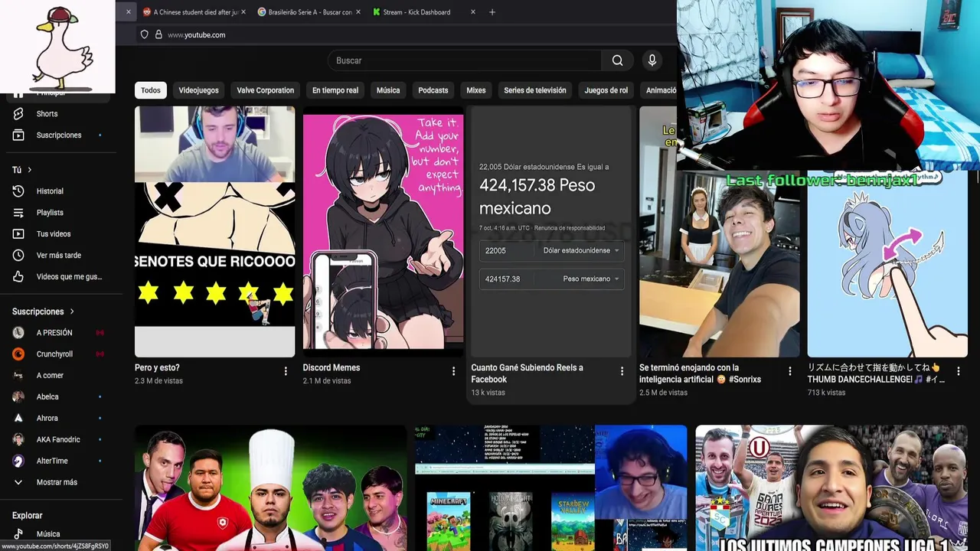The width and height of the screenshot is (980, 551).
Task: Open the ÚLTIMOS CAMPEONES LIGA 1 thumbnail
Action: point(831,488)
